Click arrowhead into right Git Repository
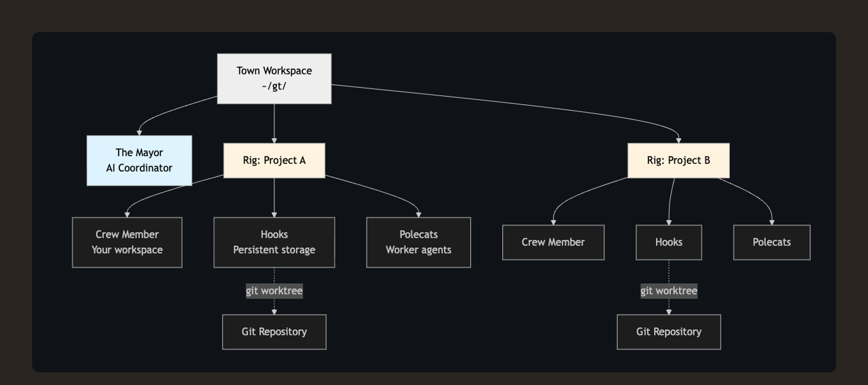Image resolution: width=868 pixels, height=385 pixels. pos(669,312)
